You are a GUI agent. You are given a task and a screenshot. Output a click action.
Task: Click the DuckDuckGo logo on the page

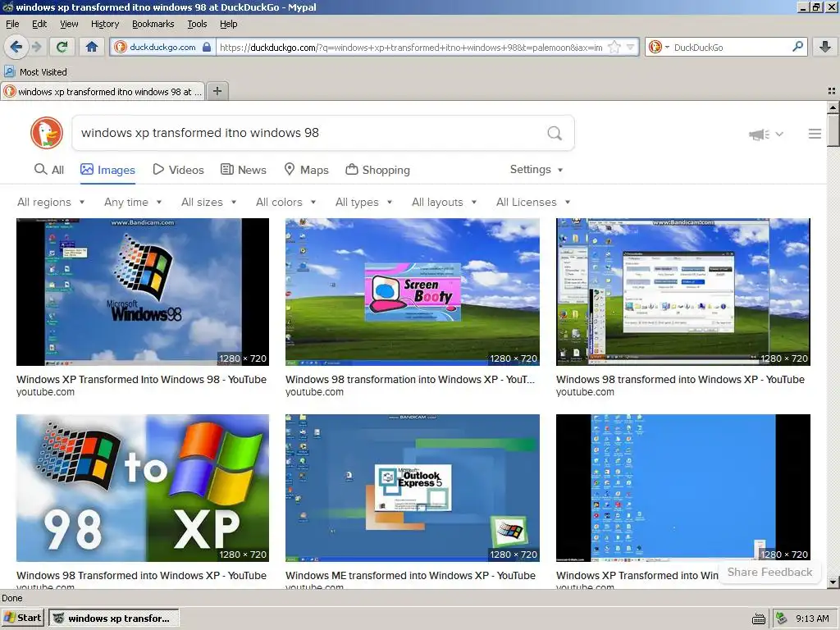point(47,133)
